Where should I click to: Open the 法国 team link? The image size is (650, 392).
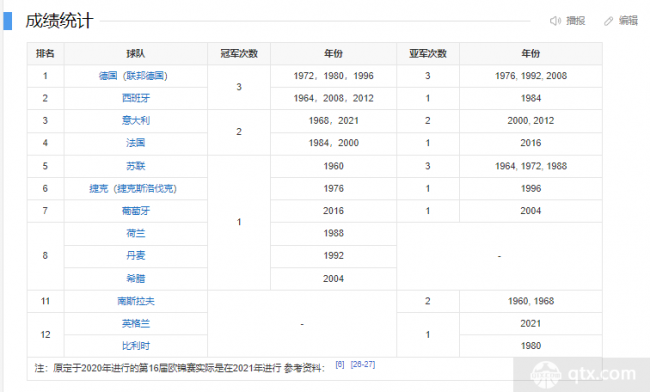[x=136, y=143]
